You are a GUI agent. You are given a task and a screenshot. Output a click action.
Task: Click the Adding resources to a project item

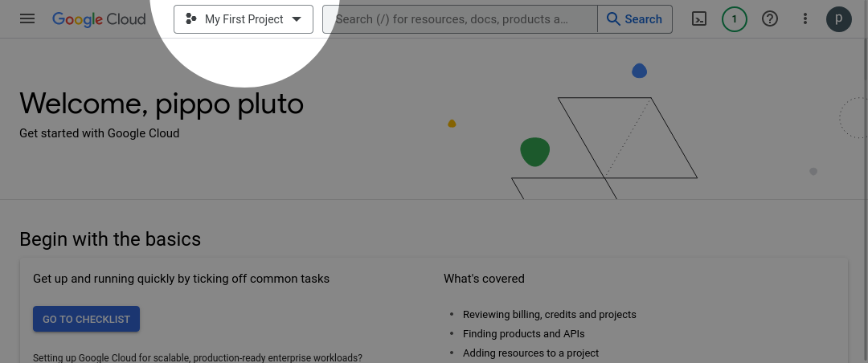click(531, 353)
